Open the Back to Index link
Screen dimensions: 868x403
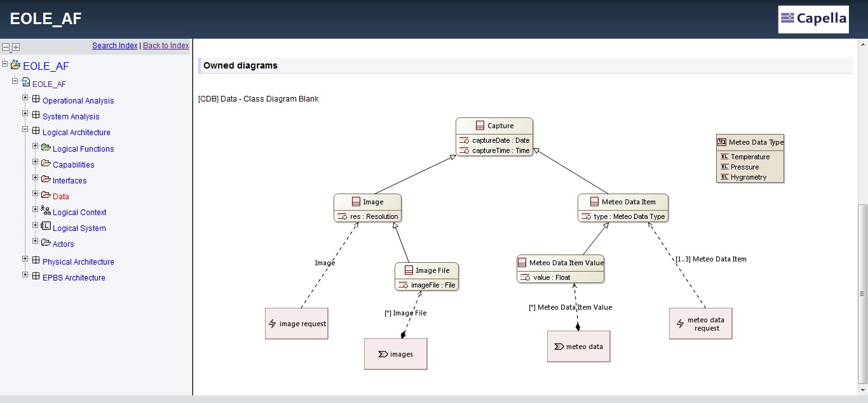(166, 46)
